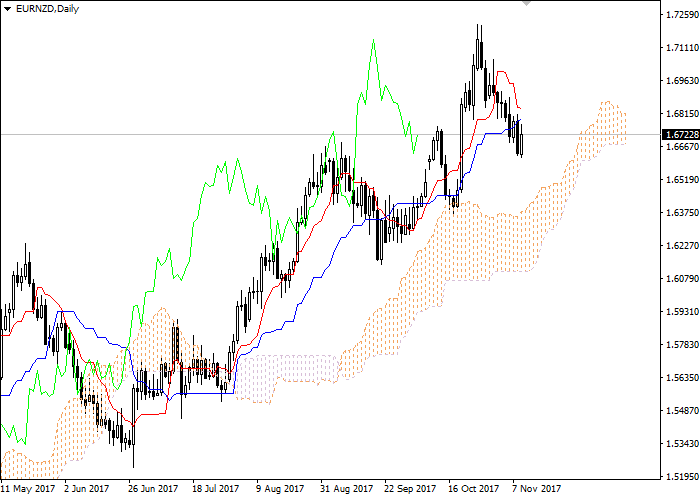Click price axis value 1.59310

click(682, 312)
